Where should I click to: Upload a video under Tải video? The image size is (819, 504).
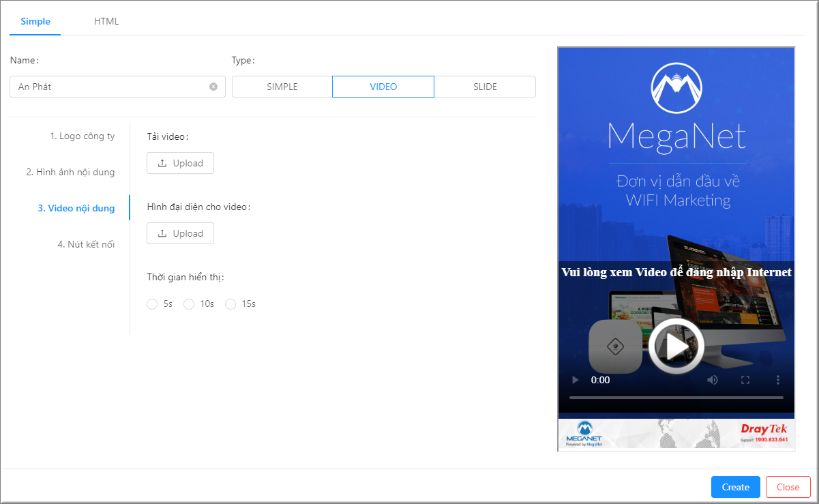[180, 163]
